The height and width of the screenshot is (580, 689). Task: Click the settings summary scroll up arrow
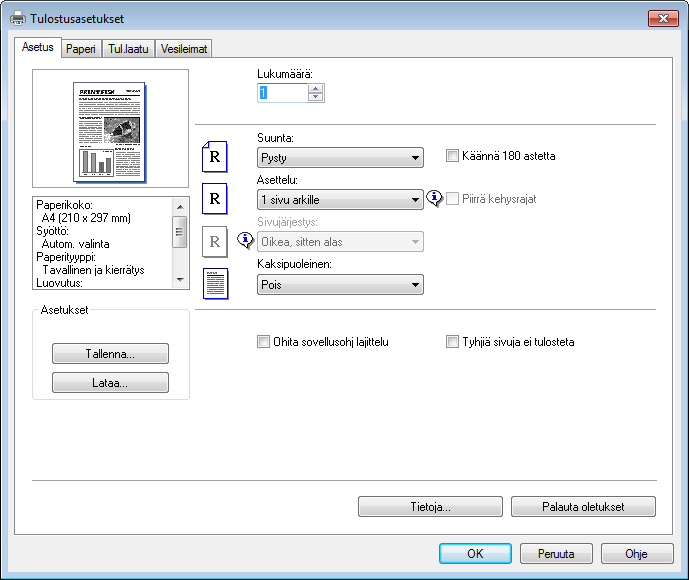(180, 207)
